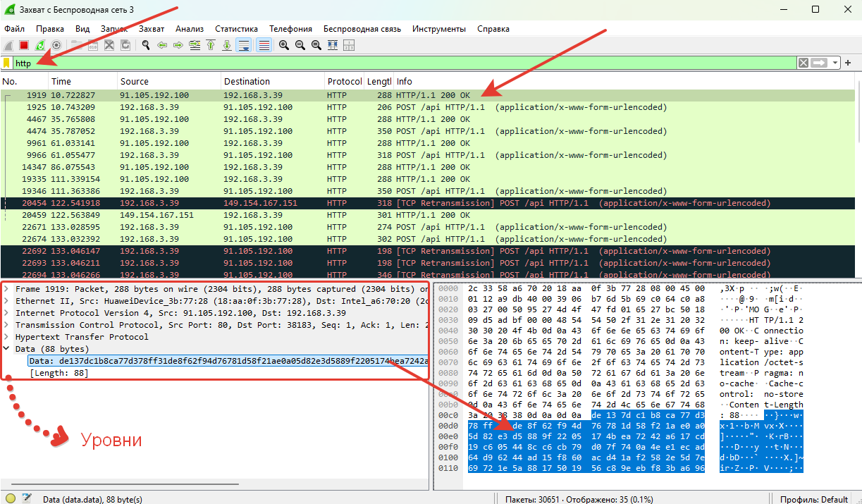Zoom out the main window text
862x504 pixels.
pyautogui.click(x=300, y=45)
